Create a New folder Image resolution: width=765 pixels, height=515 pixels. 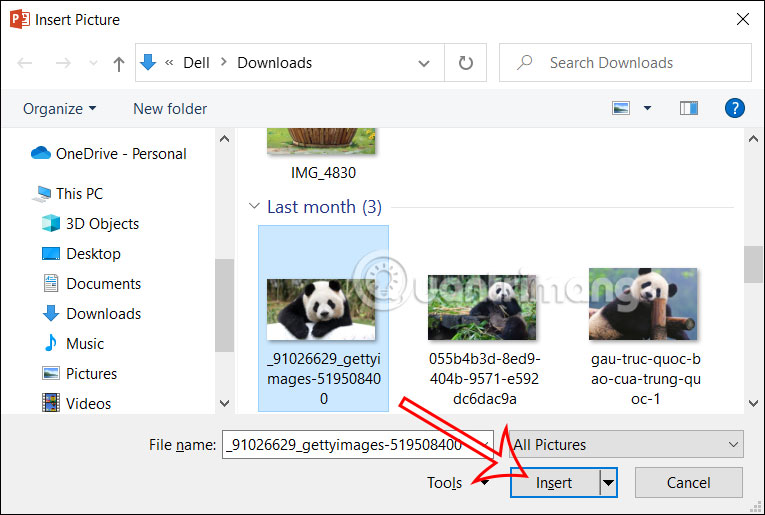pos(170,109)
